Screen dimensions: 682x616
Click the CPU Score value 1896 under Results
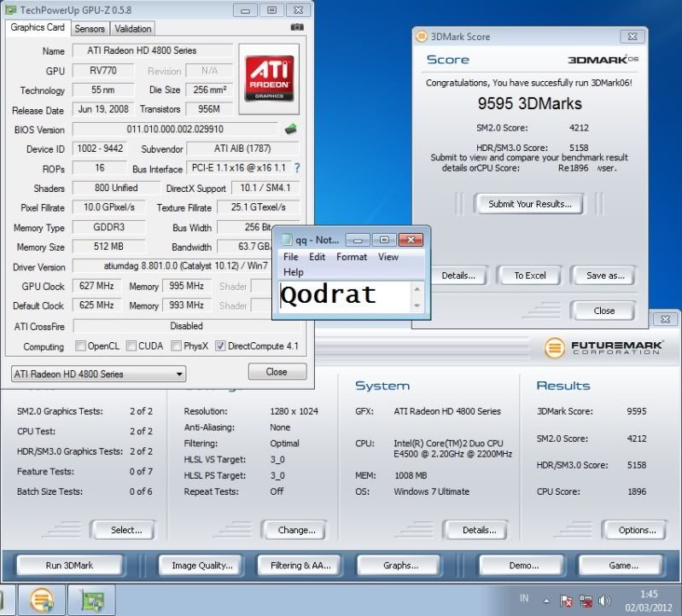[636, 491]
